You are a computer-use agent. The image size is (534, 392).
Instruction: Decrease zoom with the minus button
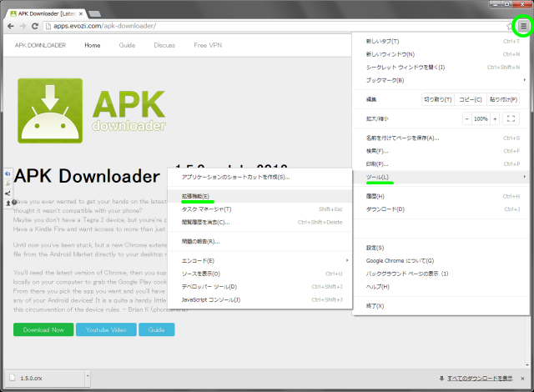467,119
